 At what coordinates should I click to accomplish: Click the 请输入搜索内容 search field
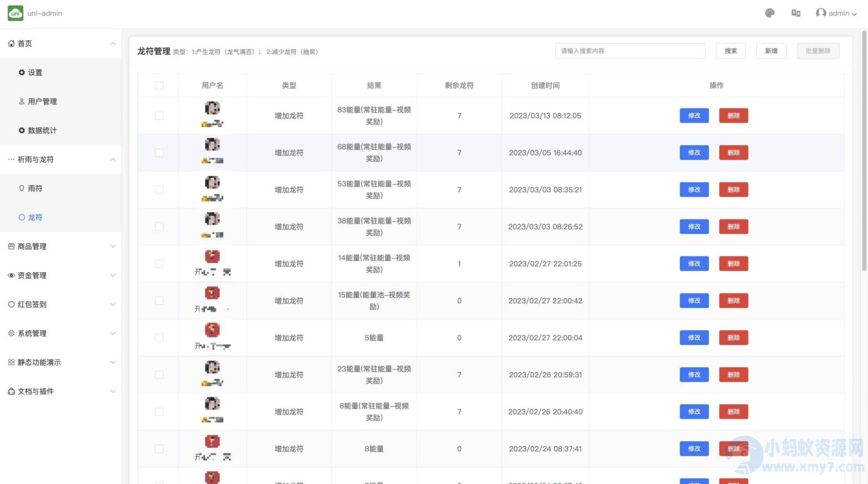pyautogui.click(x=630, y=51)
